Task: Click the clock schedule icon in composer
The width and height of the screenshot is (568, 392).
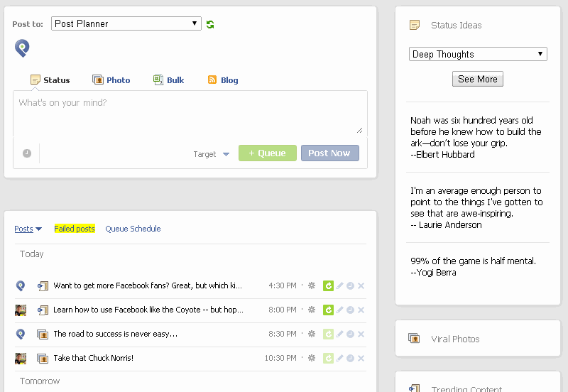Action: tap(27, 153)
